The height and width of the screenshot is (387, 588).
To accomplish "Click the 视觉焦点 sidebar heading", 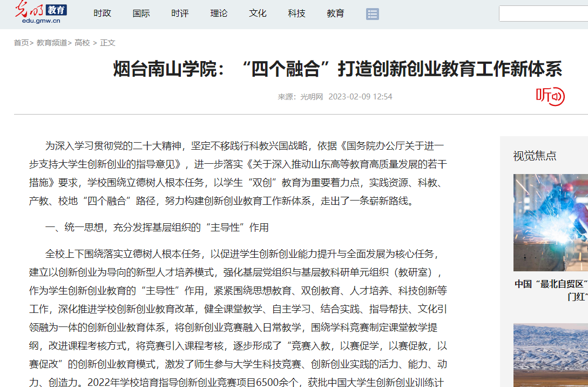I will tap(535, 156).
